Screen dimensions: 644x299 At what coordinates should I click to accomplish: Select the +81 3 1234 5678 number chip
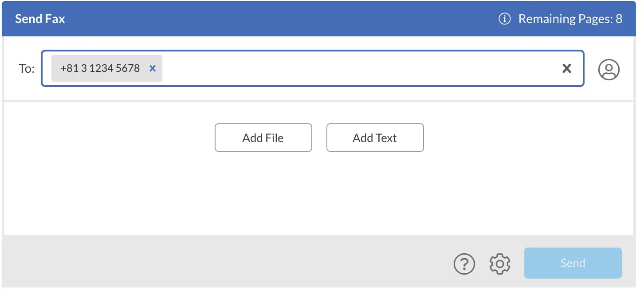point(100,68)
